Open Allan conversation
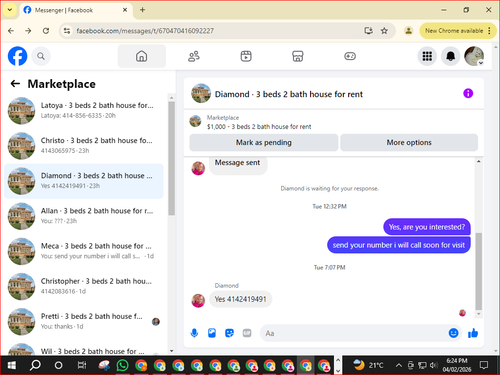This screenshot has width=500, height=375. [84, 216]
